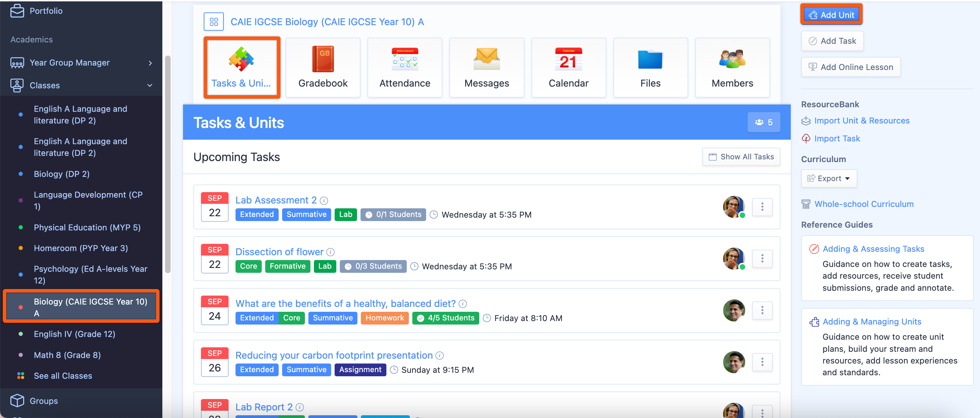The image size is (980, 418).
Task: Open the Messages envelope tile
Action: pyautogui.click(x=486, y=67)
